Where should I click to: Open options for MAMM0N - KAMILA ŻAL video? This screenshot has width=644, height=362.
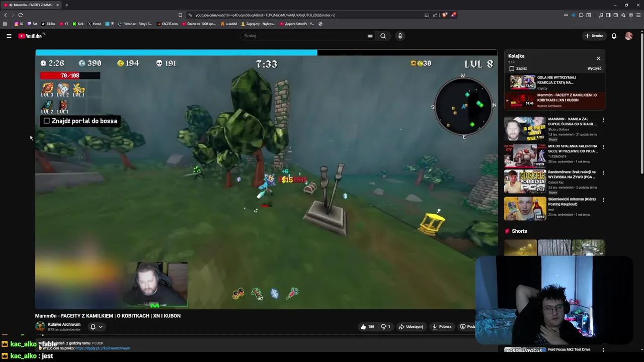[x=603, y=120]
